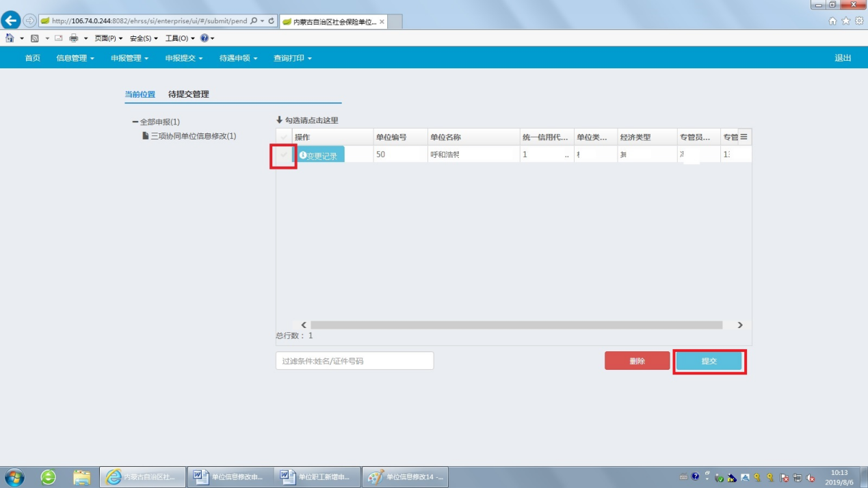Click the page refresh icon in address bar

point(272,21)
